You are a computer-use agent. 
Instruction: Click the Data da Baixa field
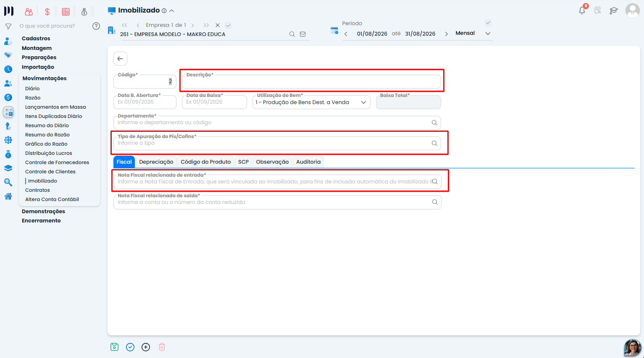pos(214,102)
